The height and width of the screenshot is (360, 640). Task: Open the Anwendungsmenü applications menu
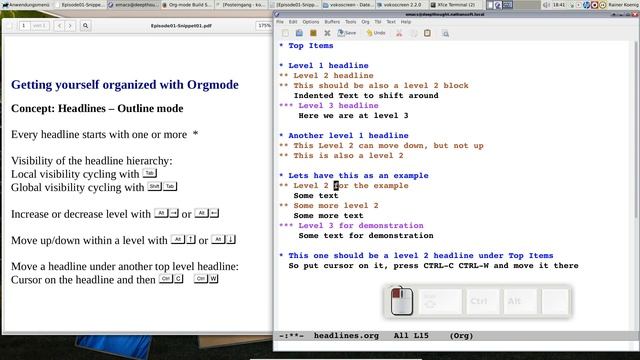pyautogui.click(x=25, y=5)
